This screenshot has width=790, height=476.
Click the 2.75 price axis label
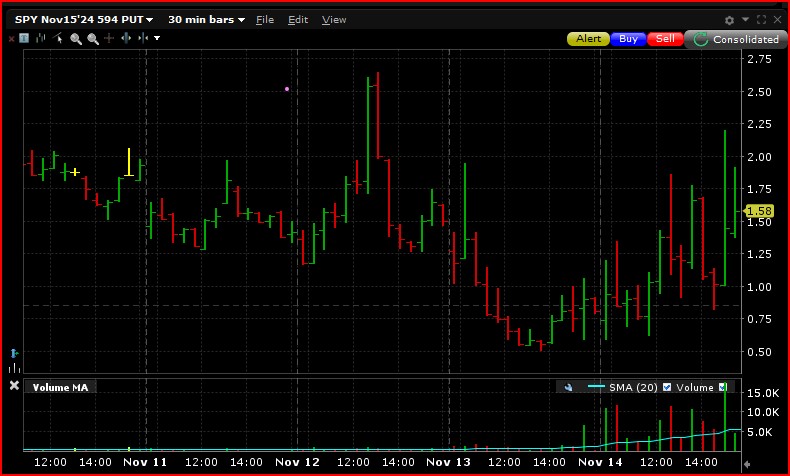(759, 59)
